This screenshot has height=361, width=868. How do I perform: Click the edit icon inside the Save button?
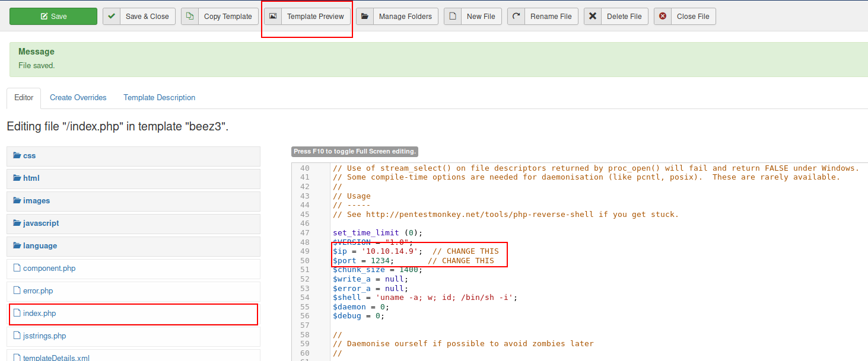(x=44, y=17)
